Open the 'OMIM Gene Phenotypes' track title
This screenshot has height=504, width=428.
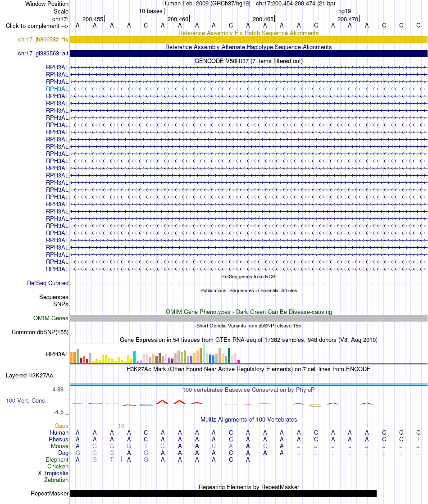coord(249,312)
